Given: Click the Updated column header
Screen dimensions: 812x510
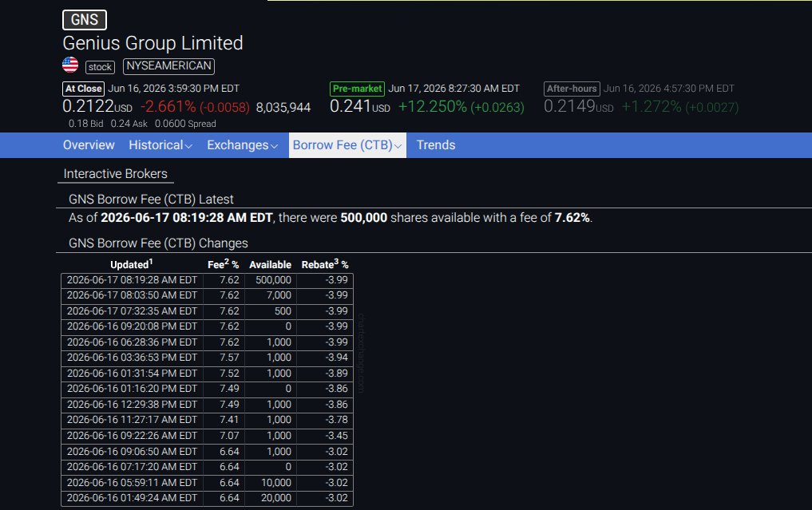Looking at the screenshot, I should coord(132,264).
